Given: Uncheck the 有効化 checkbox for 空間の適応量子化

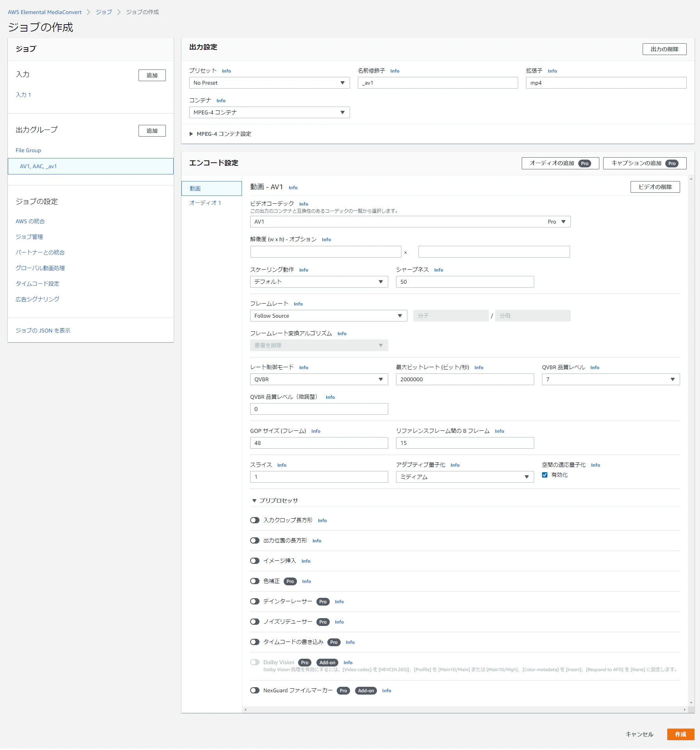Looking at the screenshot, I should (x=545, y=475).
